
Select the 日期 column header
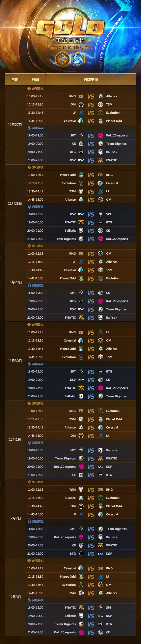[15, 80]
